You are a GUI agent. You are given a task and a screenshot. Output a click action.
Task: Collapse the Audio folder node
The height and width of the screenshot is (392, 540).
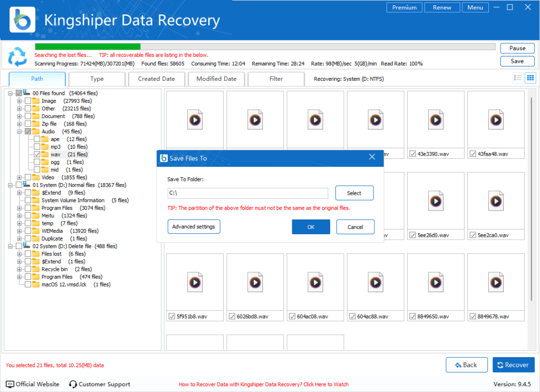pos(20,131)
